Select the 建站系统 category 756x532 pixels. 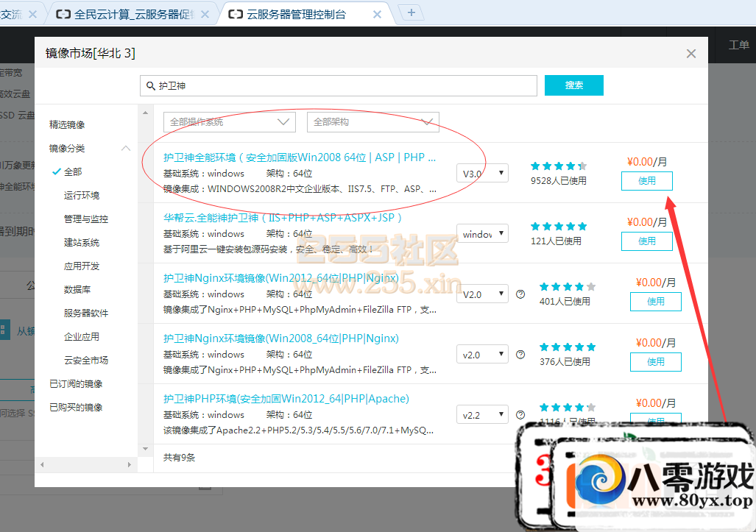coord(82,243)
